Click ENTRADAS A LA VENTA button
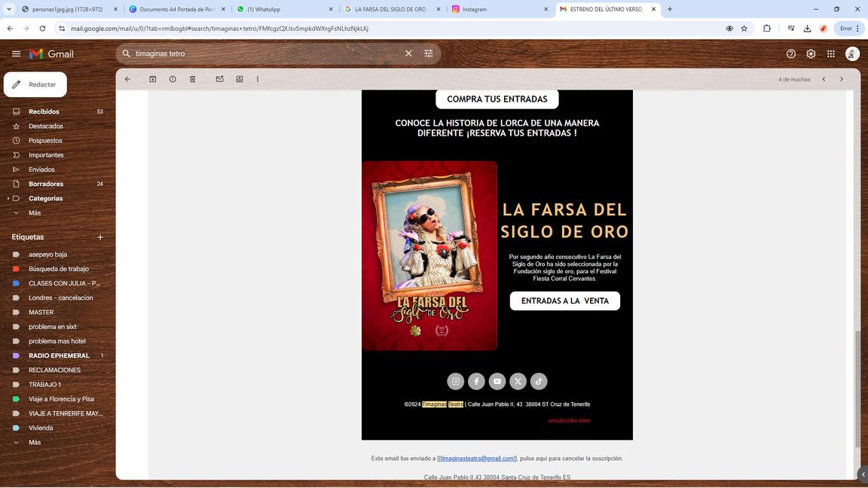The image size is (868, 488). coord(564,301)
